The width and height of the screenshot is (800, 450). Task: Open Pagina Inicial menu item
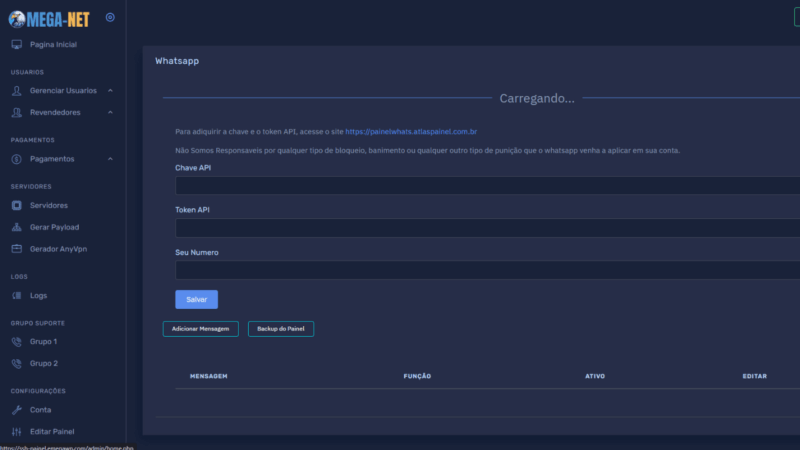tap(53, 44)
